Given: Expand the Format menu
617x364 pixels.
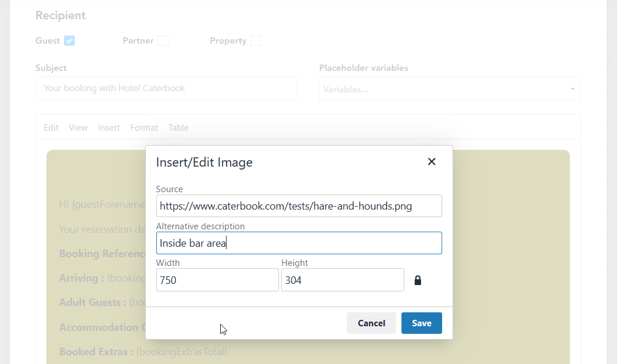Looking at the screenshot, I should pos(144,128).
